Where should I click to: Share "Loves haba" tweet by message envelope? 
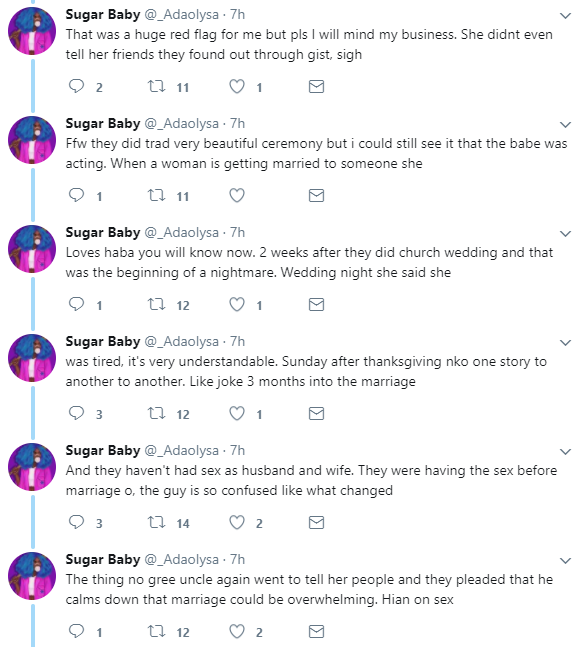(317, 304)
